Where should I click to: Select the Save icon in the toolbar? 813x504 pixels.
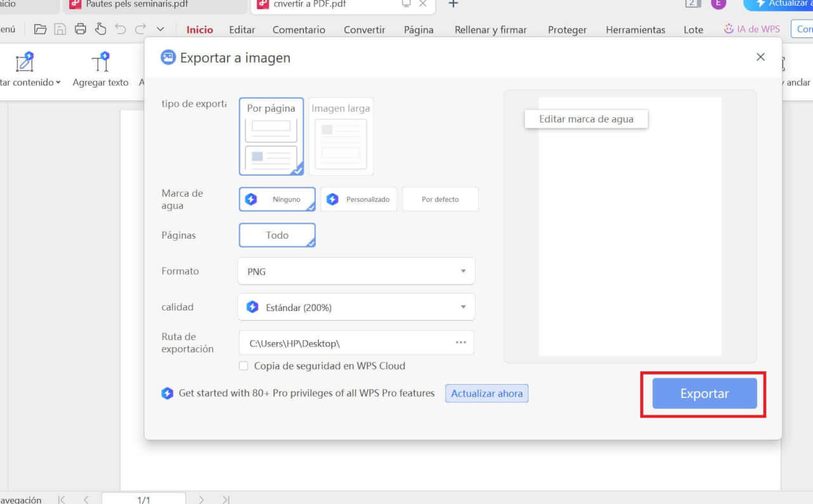[59, 29]
